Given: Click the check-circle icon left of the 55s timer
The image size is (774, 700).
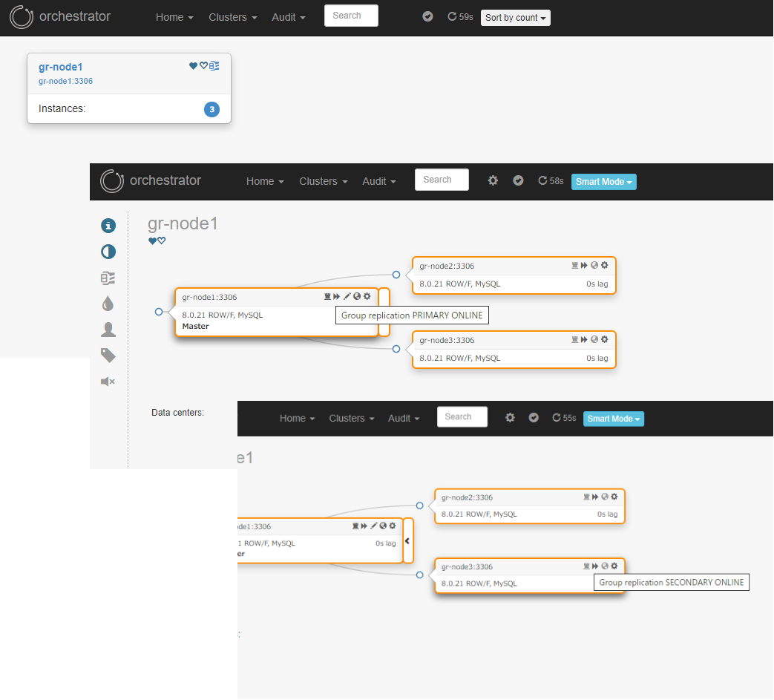Looking at the screenshot, I should 534,418.
